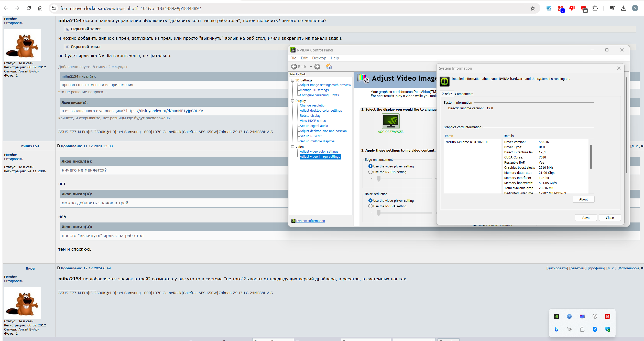Open browser downloads icon
This screenshot has width=644, height=341.
pyautogui.click(x=624, y=8)
